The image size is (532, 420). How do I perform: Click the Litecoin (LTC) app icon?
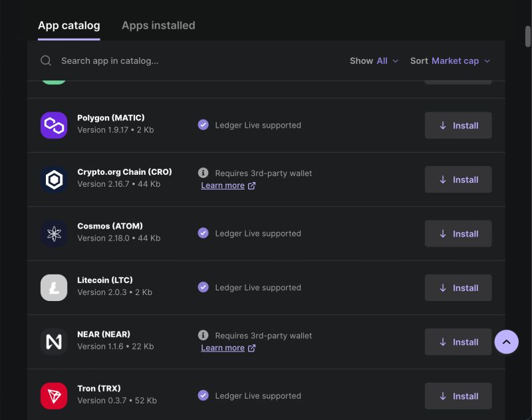tap(54, 288)
